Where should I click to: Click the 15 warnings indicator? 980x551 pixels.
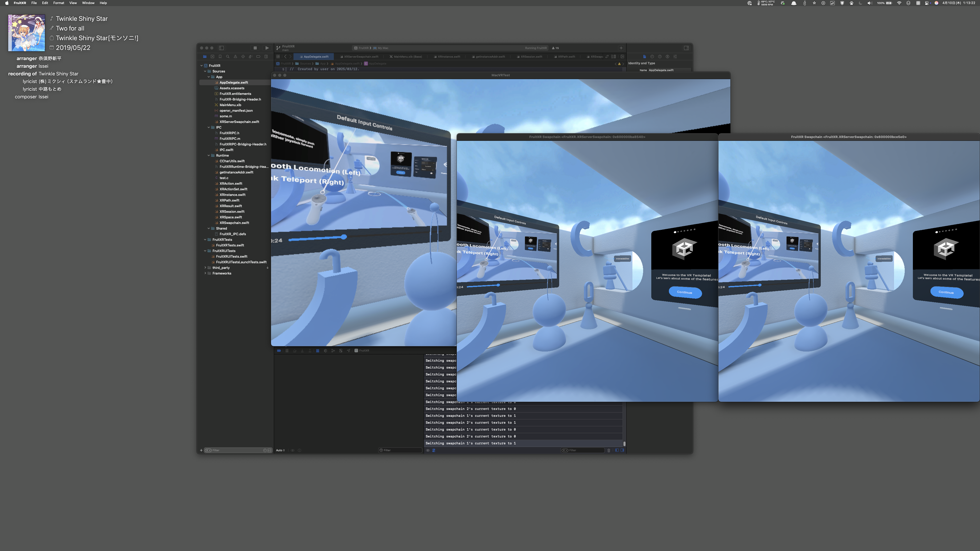point(555,48)
